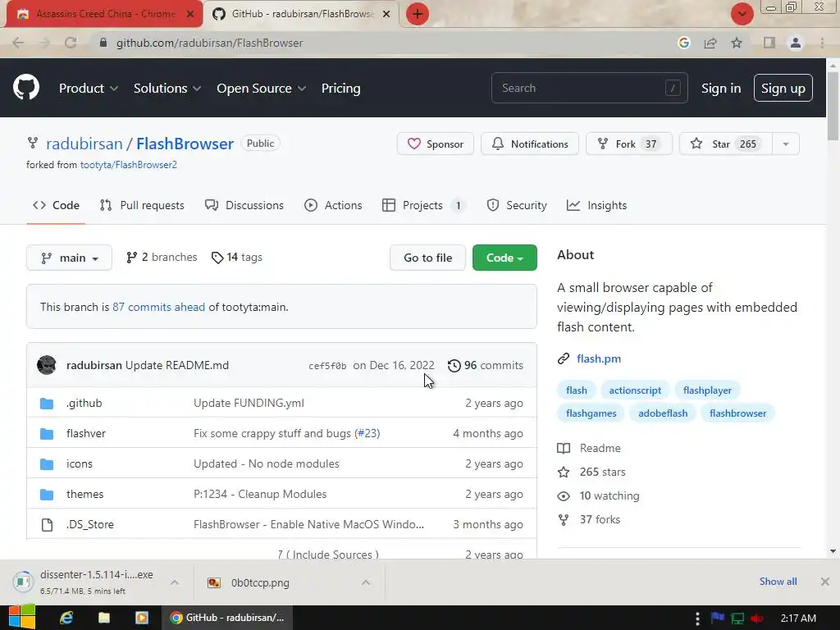Viewport: 840px width, 630px height.
Task: Open the tootyta/FlashBrowser2 link
Action: [129, 165]
